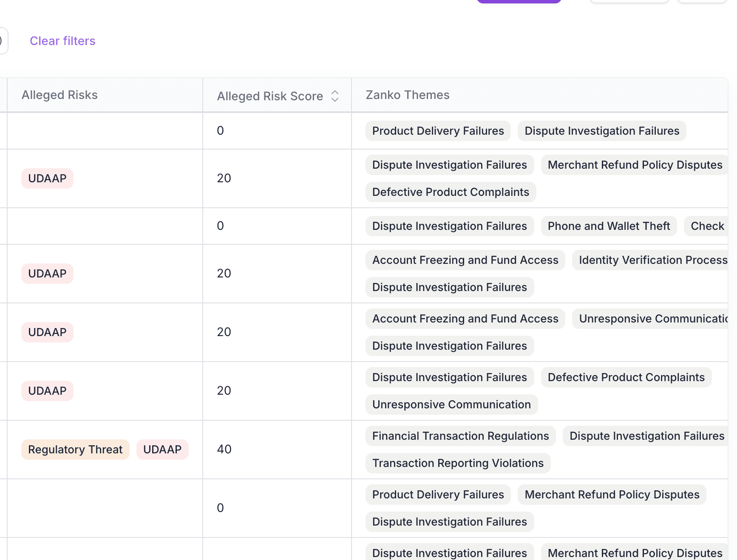The image size is (737, 560).
Task: Select the 'Transaction Reporting Violations' chip
Action: pyautogui.click(x=458, y=463)
